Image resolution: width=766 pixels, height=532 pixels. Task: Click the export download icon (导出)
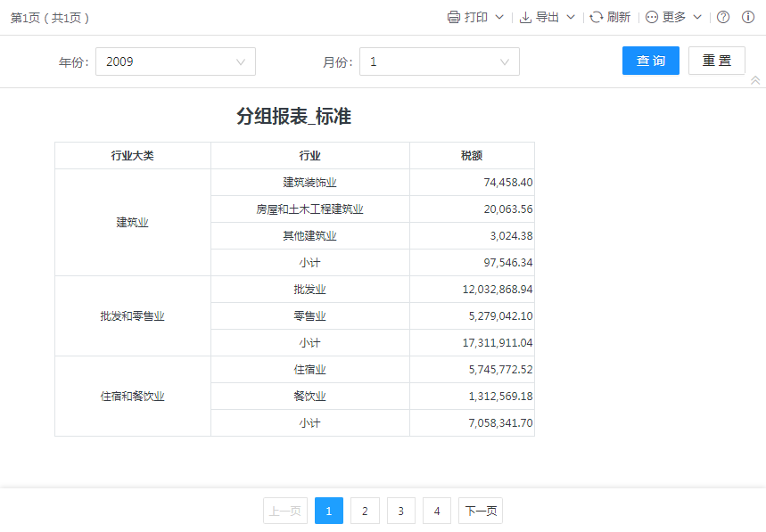point(525,17)
